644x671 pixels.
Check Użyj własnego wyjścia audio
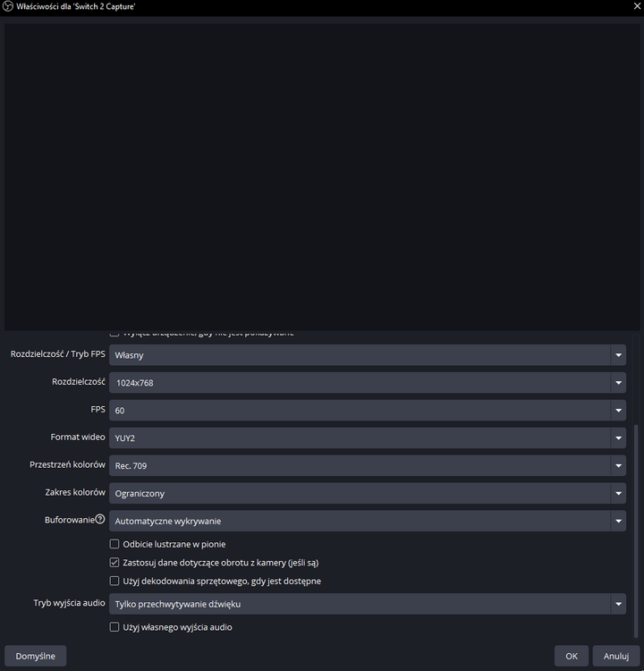[x=114, y=628]
